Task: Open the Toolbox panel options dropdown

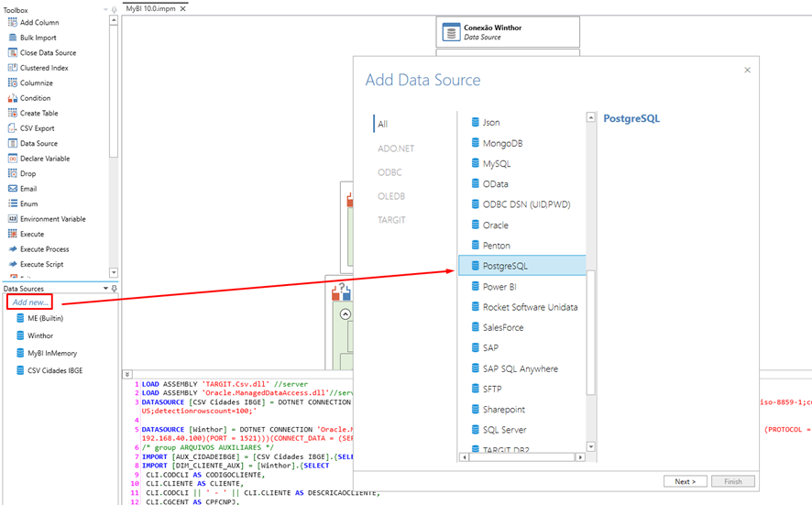Action: coord(105,10)
